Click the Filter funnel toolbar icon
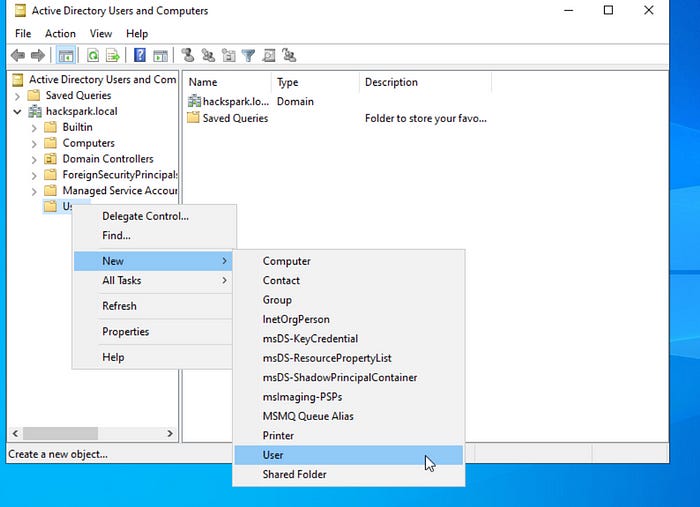The image size is (700, 507). click(x=248, y=55)
